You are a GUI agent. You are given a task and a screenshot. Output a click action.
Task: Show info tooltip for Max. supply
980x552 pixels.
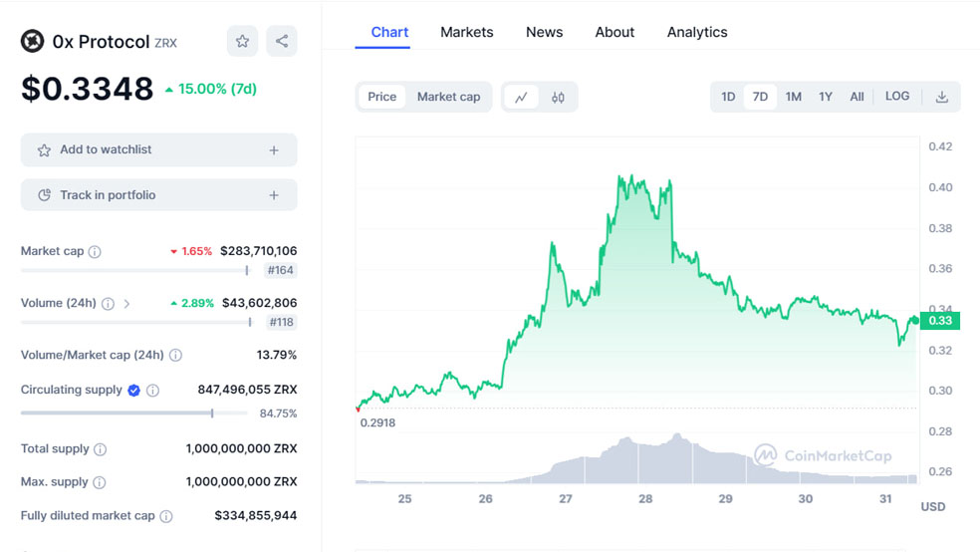coord(100,482)
